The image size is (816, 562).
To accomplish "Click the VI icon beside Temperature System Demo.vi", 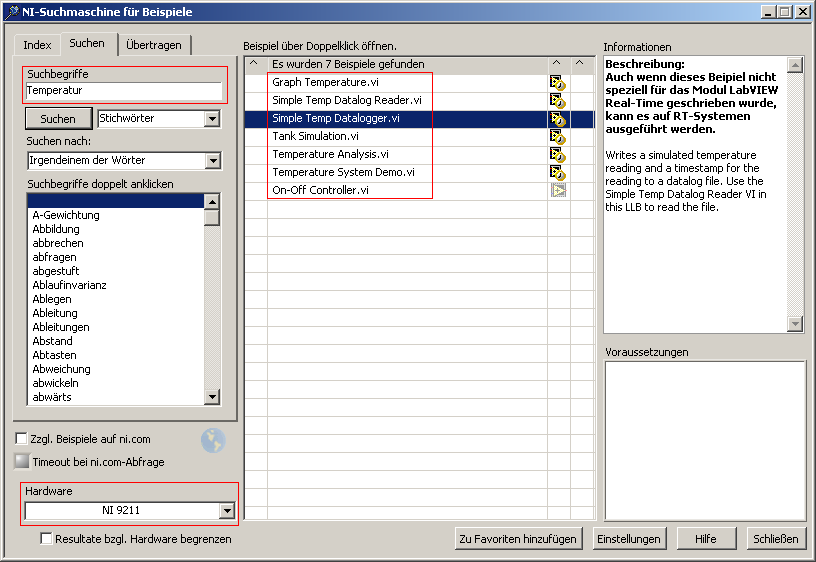I will [558, 172].
